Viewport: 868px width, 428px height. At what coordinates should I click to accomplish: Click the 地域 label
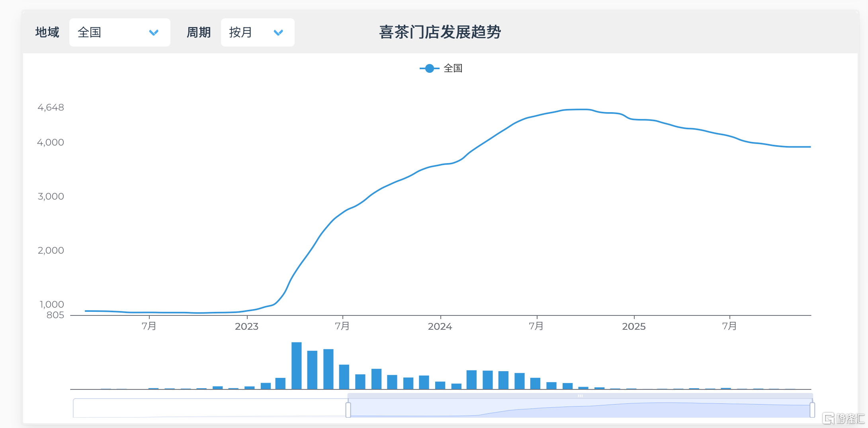[47, 32]
